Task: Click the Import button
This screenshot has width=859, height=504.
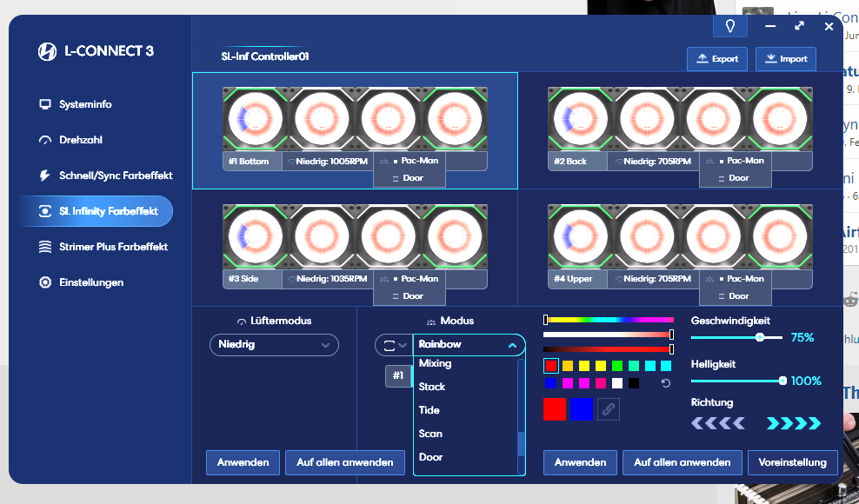Action: [x=786, y=58]
